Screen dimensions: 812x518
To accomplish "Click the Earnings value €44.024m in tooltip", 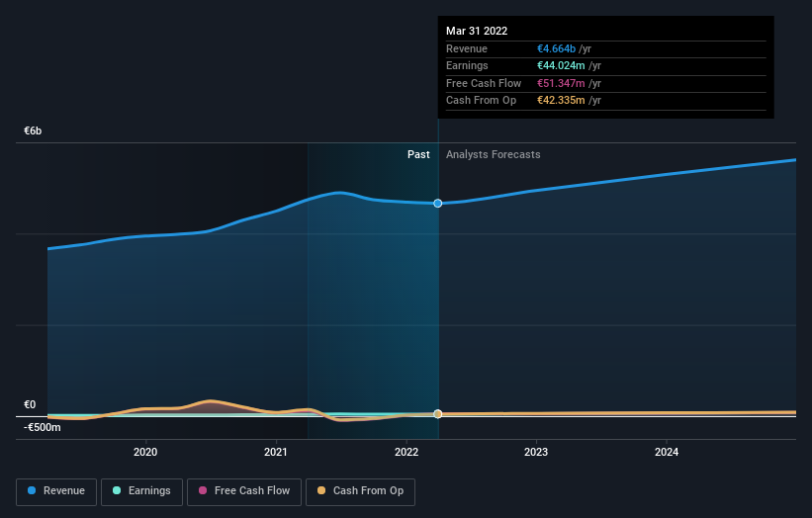I will click(x=561, y=65).
